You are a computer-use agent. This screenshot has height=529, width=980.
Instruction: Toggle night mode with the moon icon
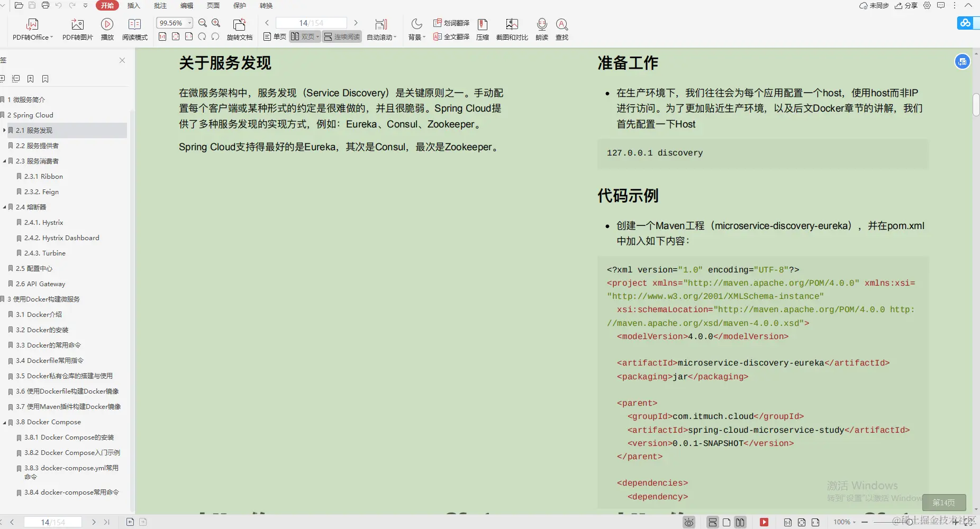(x=416, y=24)
